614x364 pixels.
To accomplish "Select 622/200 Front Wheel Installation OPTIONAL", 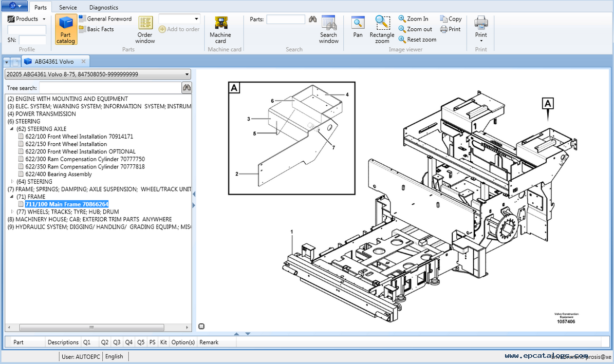I will [80, 151].
